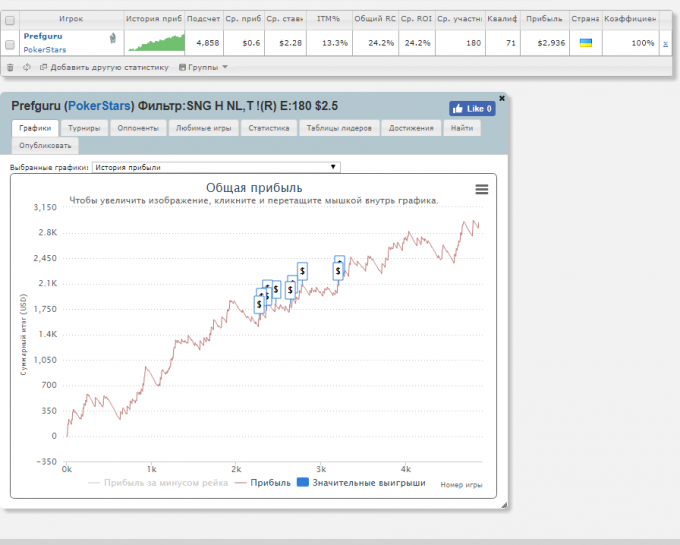
Task: Click Добавить другую статистику
Action: (104, 67)
